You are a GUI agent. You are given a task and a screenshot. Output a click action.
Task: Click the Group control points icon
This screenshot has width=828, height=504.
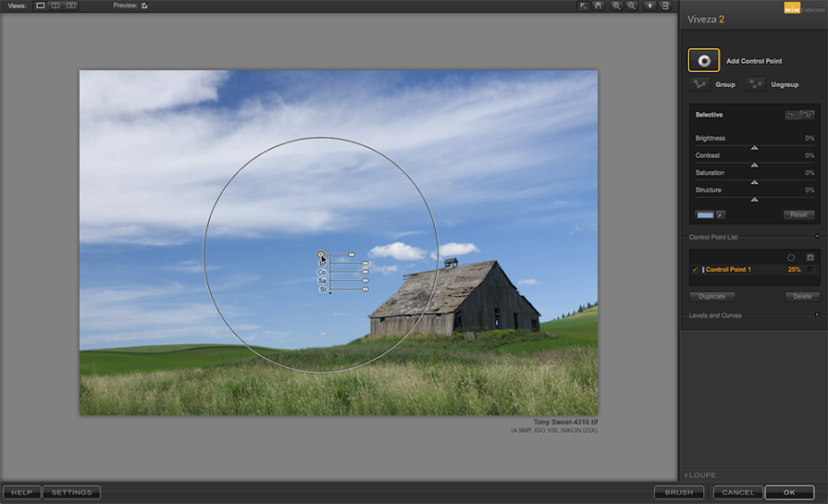pyautogui.click(x=698, y=84)
